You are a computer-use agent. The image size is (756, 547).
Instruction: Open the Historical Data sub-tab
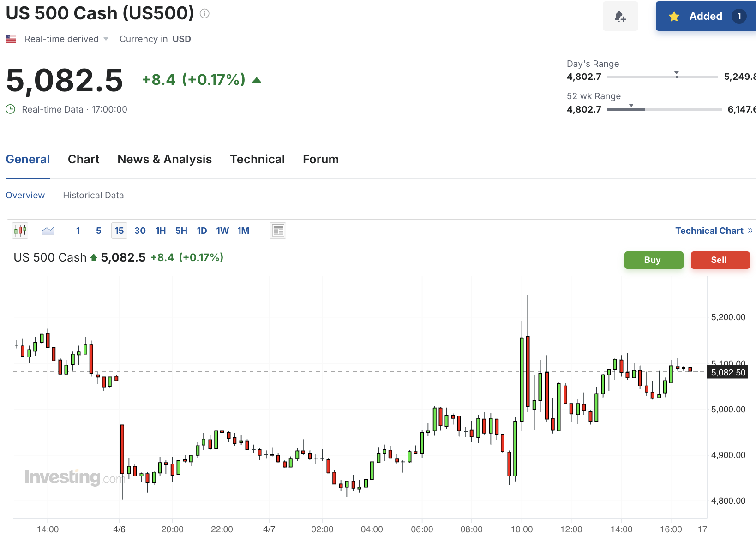click(93, 195)
